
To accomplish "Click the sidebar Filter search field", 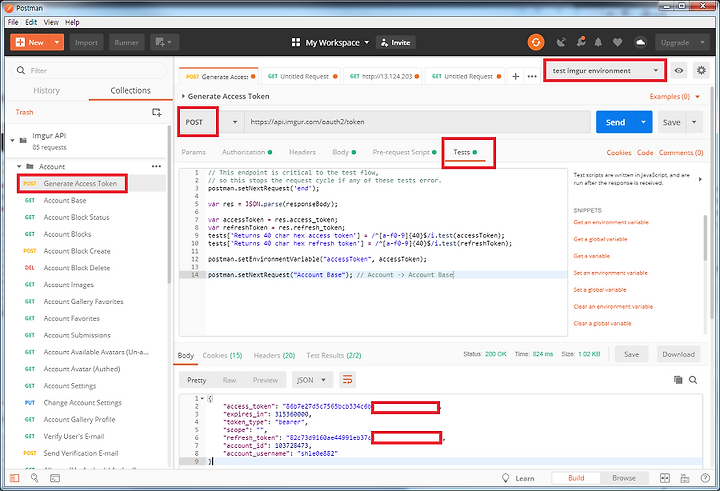I will tap(89, 70).
